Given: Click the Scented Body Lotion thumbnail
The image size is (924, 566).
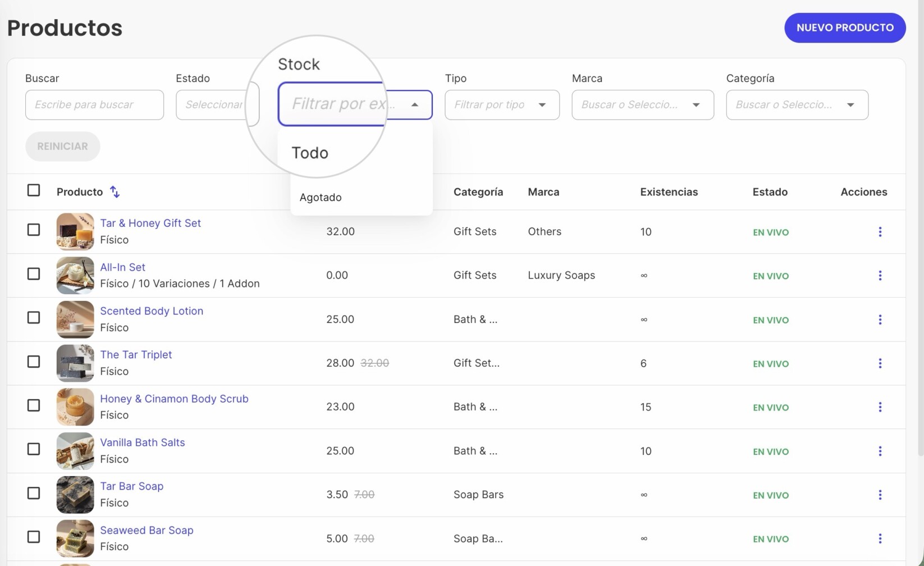Looking at the screenshot, I should click(75, 319).
